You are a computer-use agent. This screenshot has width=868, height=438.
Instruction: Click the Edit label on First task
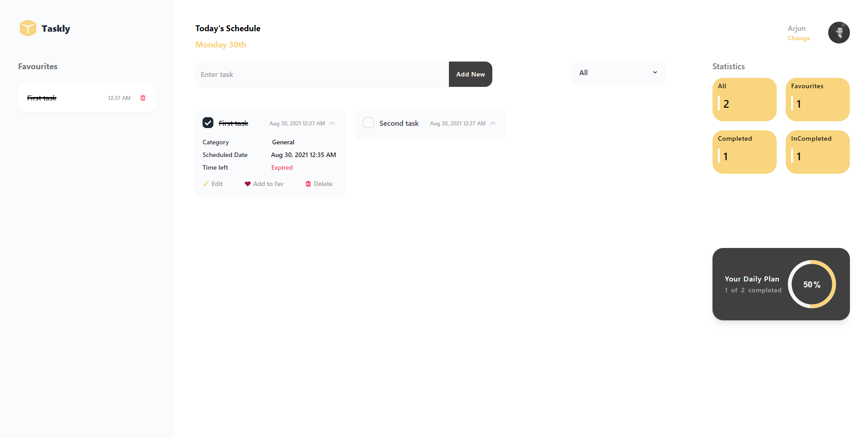(x=217, y=184)
